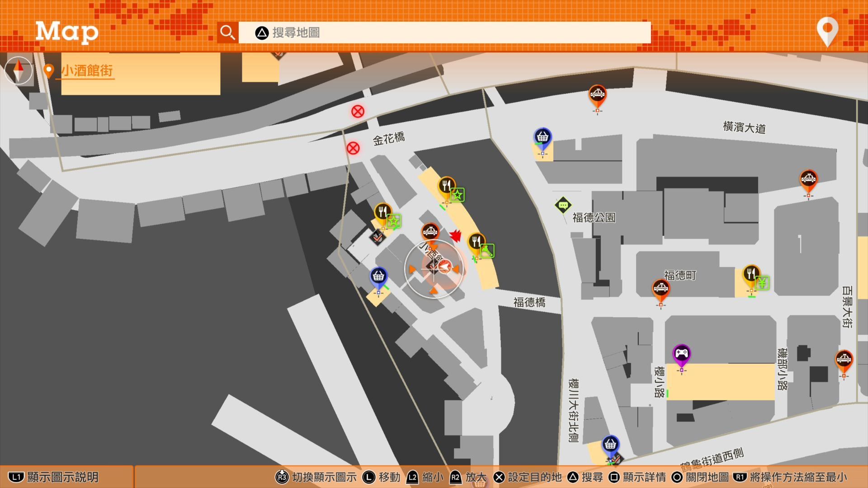868x488 pixels.
Task: Click the 橫濱大道 street label
Action: click(x=744, y=127)
